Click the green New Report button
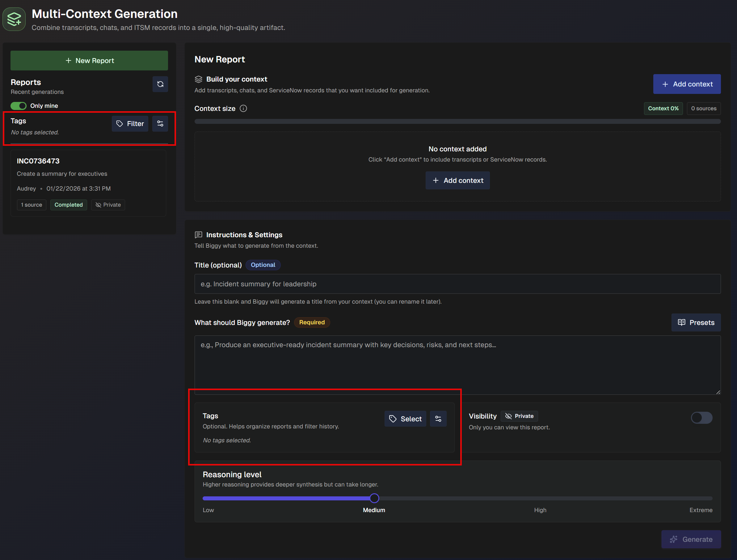Viewport: 737px width, 560px height. (89, 61)
